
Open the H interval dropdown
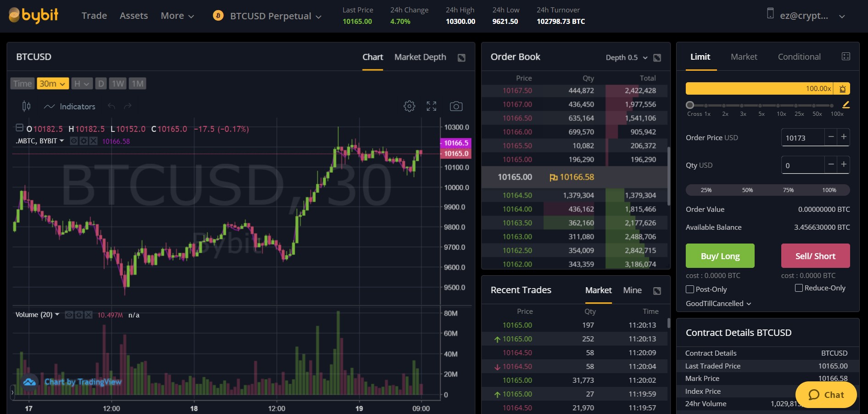click(82, 84)
